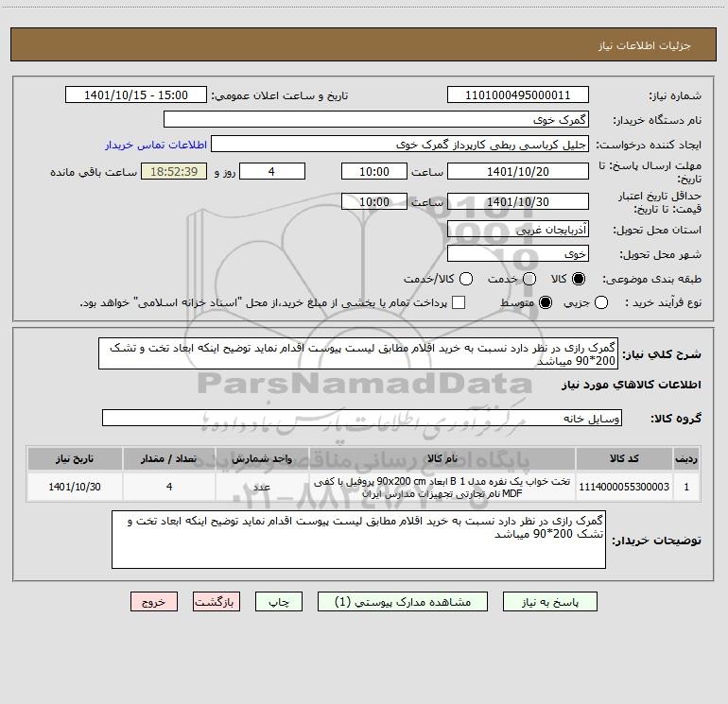This screenshot has width=728, height=704.
Task: Click the گروه کالا field وسایل خانه
Action: (x=362, y=418)
